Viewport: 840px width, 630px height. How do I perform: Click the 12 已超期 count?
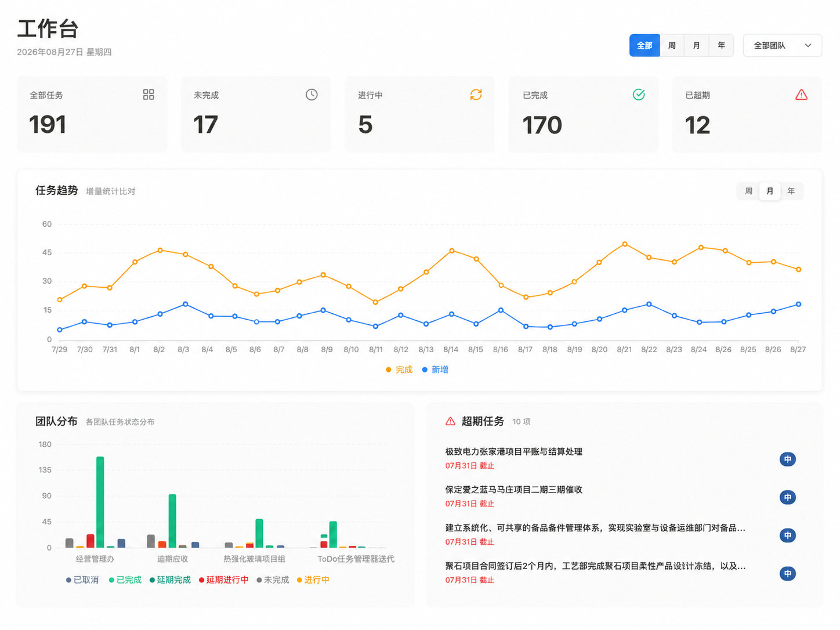tap(697, 125)
